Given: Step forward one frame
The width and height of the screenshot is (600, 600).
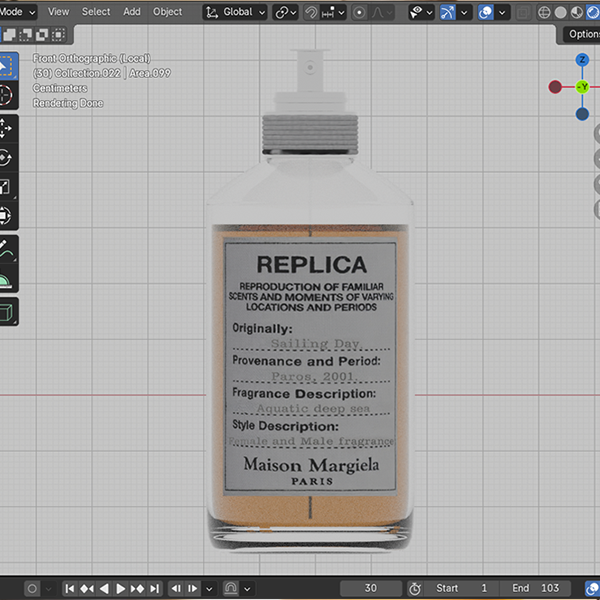Looking at the screenshot, I should click(x=192, y=589).
